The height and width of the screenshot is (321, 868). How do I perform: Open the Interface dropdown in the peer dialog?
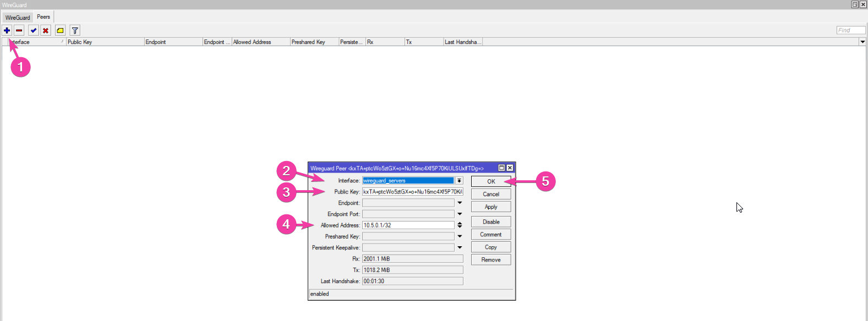coord(459,180)
